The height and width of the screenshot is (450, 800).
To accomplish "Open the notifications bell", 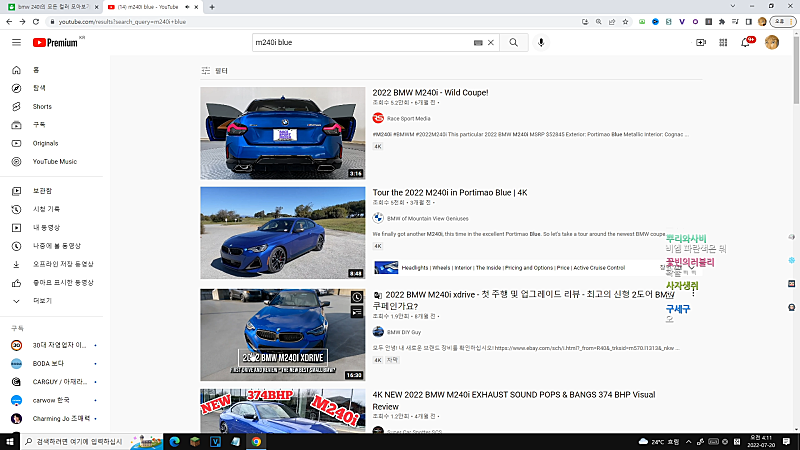I will [747, 42].
